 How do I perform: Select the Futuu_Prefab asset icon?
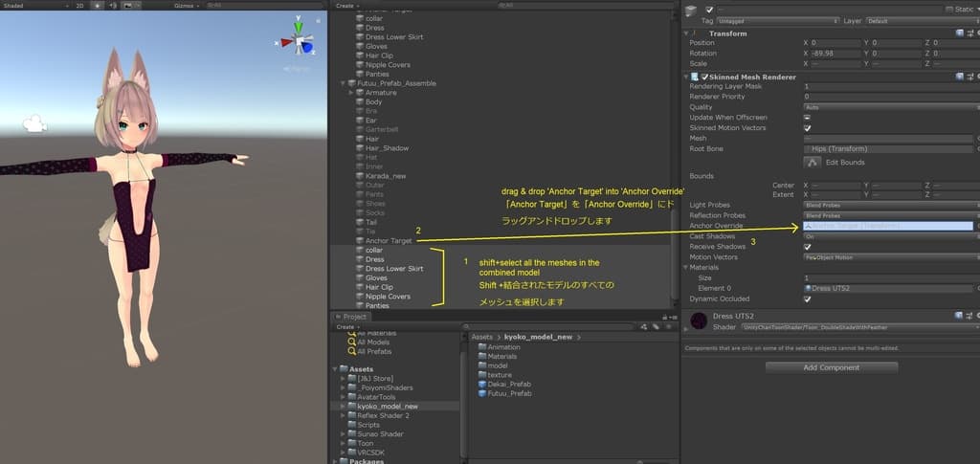coord(481,394)
